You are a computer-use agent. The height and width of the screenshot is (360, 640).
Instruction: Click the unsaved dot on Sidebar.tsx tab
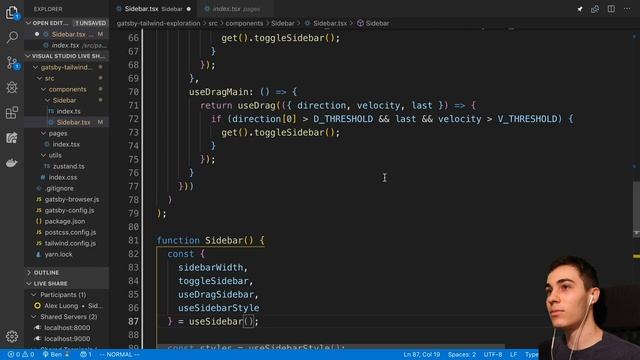[189, 9]
